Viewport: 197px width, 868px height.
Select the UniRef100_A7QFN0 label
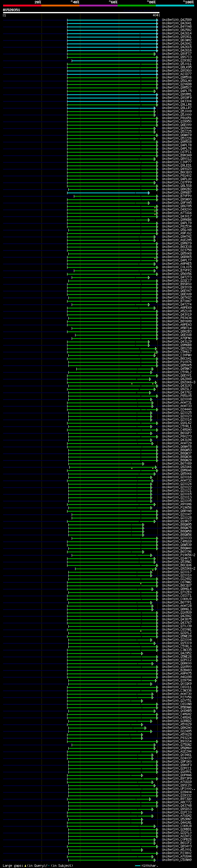point(177,338)
